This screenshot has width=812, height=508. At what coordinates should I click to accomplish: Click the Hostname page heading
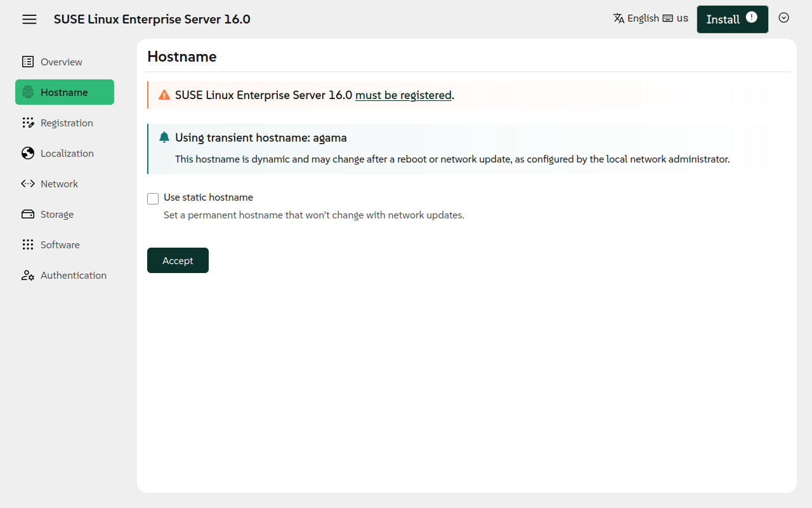coord(182,57)
